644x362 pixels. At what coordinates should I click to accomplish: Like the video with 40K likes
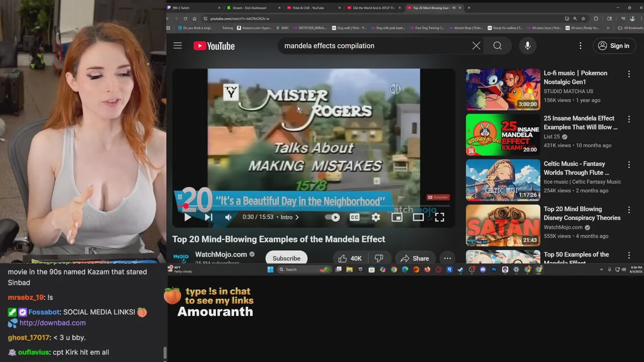tap(350, 258)
